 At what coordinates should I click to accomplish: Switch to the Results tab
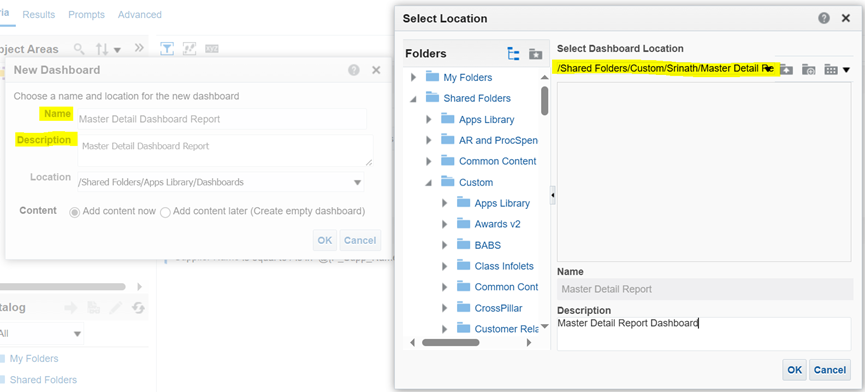39,15
